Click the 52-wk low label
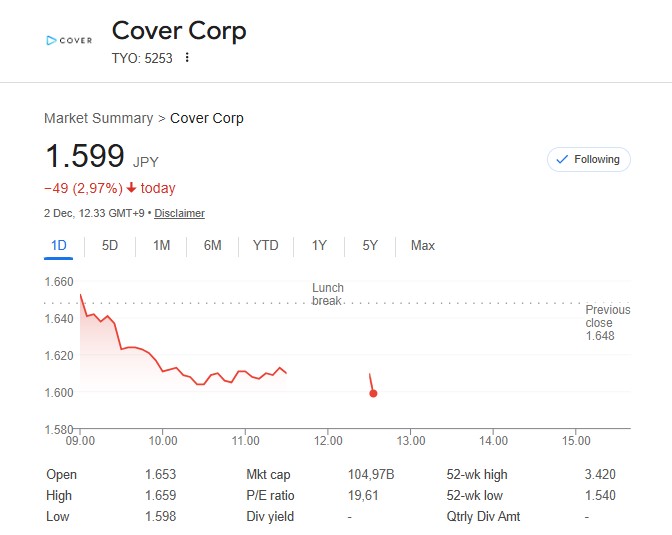This screenshot has width=672, height=535. pos(474,495)
